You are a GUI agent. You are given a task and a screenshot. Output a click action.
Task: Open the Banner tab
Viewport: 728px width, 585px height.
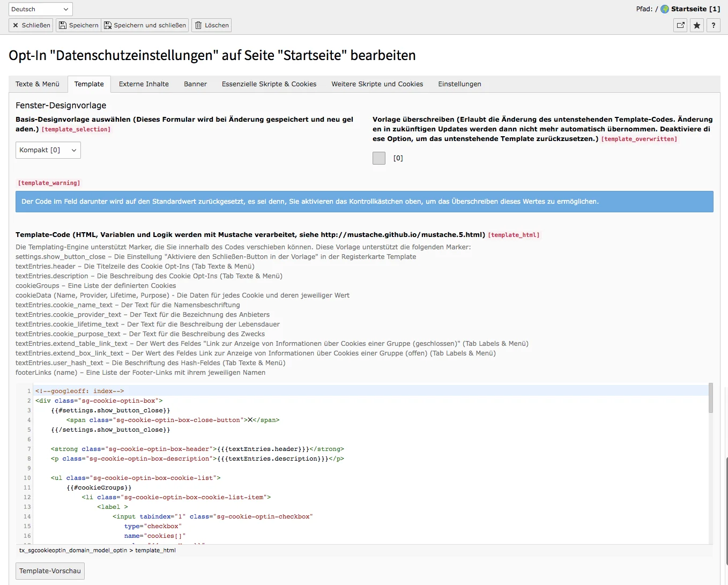195,84
